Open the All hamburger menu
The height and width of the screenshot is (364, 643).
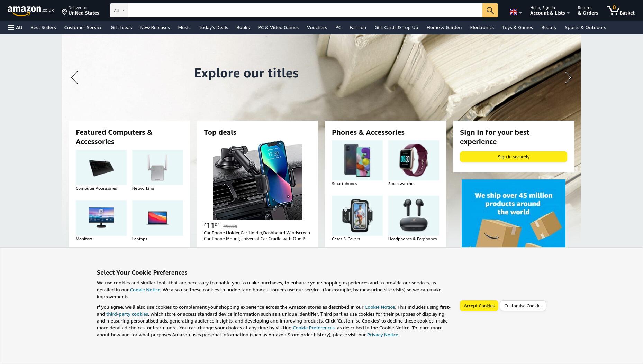click(x=15, y=27)
